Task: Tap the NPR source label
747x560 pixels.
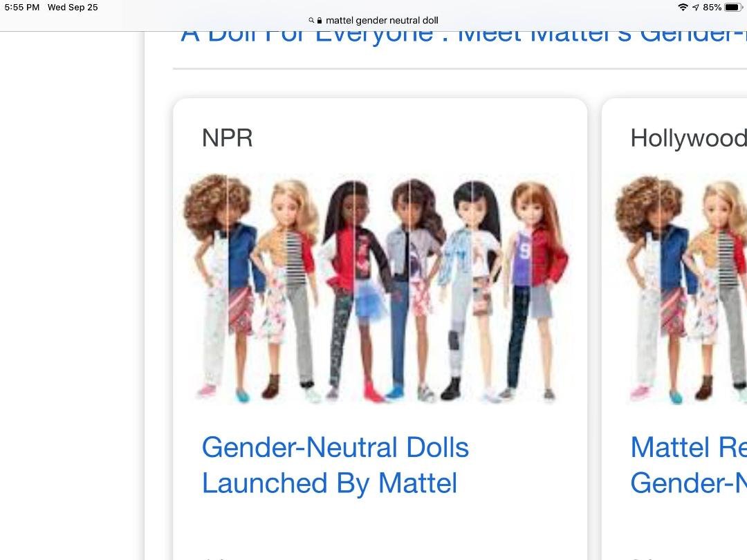Action: [228, 138]
